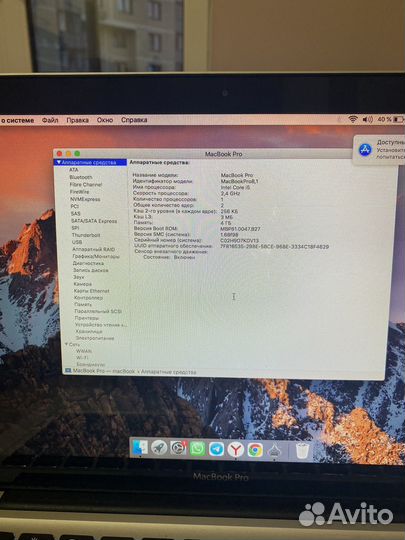Click the green zoom window button
This screenshot has height=540, width=405.
[77, 154]
